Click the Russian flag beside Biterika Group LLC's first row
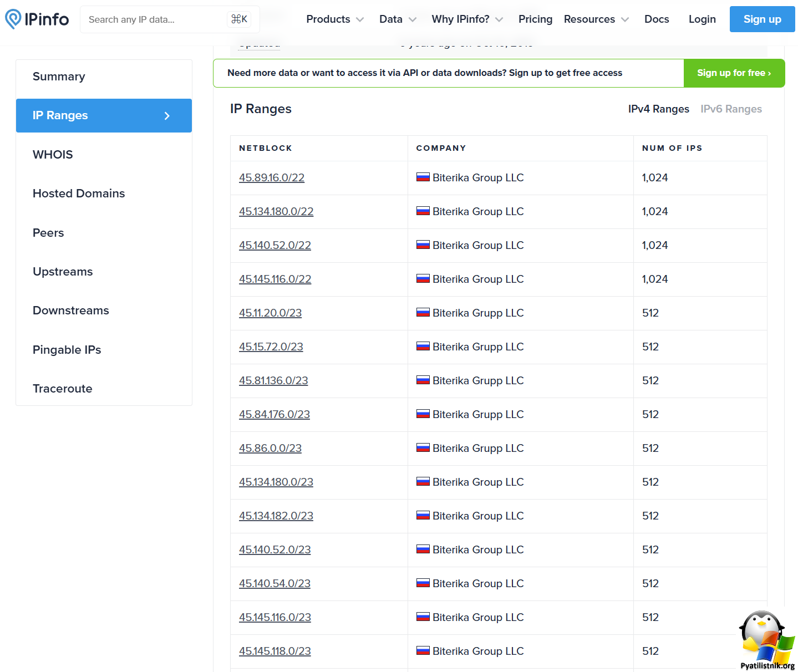Screen dimensions: 798x672 pyautogui.click(x=423, y=176)
